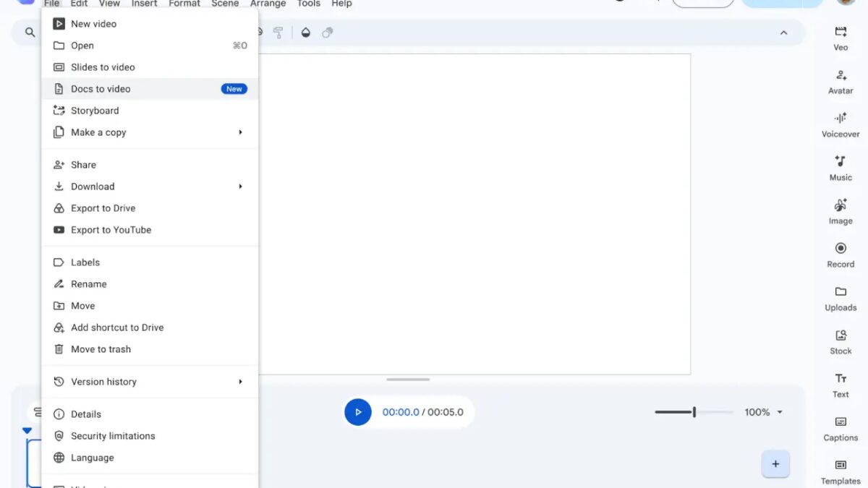Open Details from File menu

tap(150, 414)
